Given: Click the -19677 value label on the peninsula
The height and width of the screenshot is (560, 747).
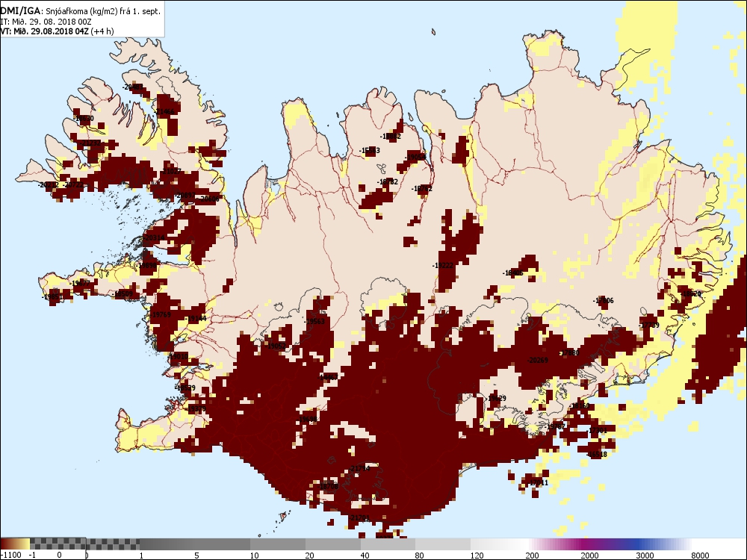Looking at the screenshot, I should pos(80,283).
